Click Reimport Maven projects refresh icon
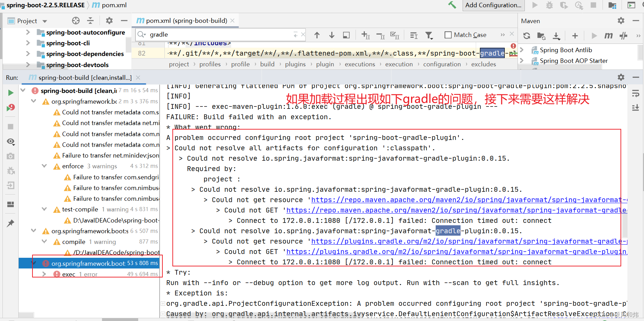The image size is (644, 321). (x=527, y=36)
